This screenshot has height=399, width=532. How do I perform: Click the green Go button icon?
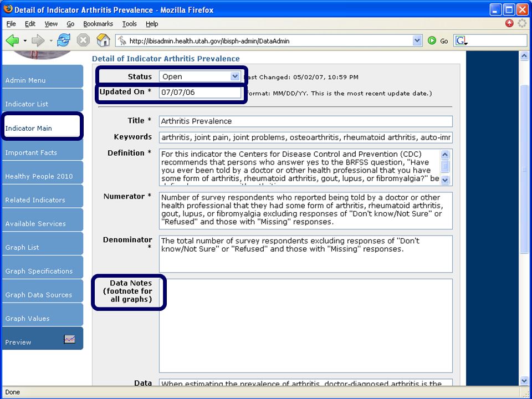click(432, 40)
